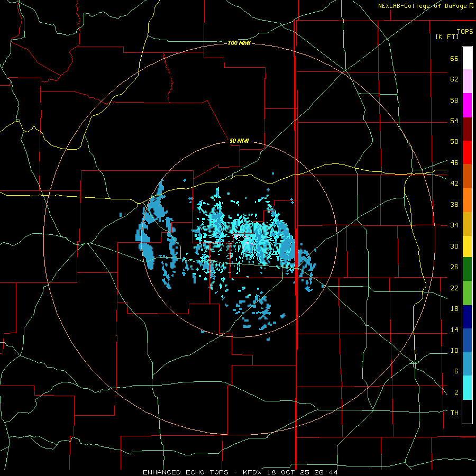
Task: Click the 66 value on the legend
Action: point(454,58)
